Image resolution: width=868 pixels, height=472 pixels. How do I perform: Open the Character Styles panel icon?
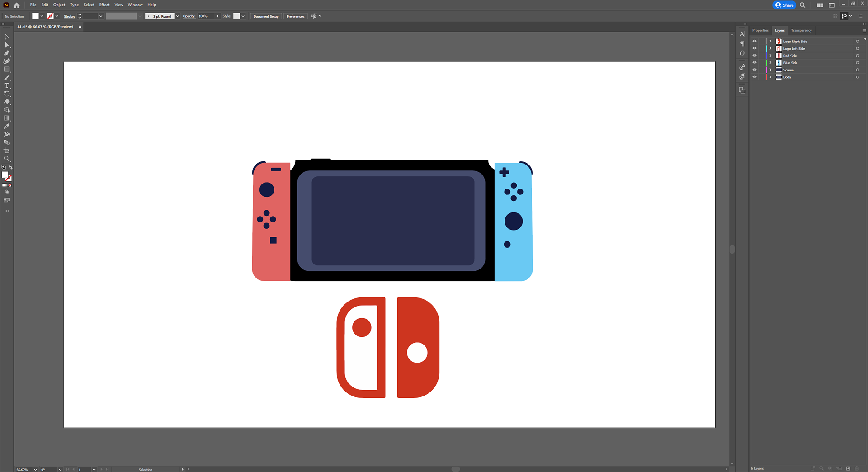click(x=742, y=67)
